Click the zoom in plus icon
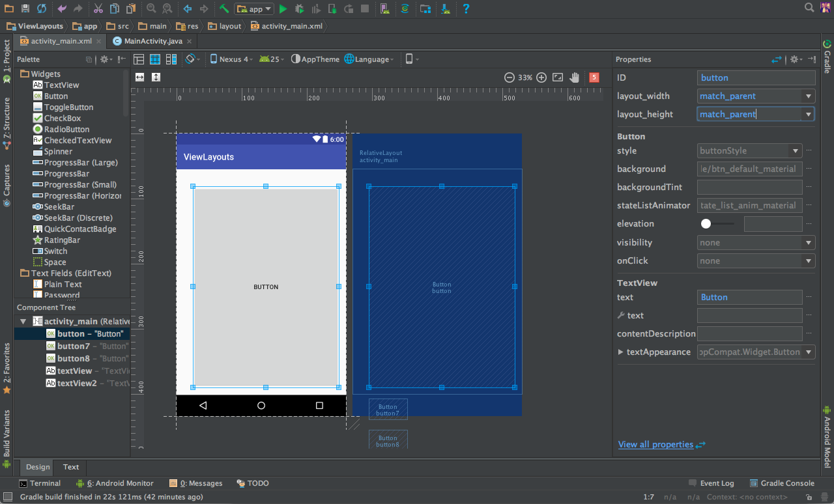Image resolution: width=834 pixels, height=504 pixels. [541, 77]
